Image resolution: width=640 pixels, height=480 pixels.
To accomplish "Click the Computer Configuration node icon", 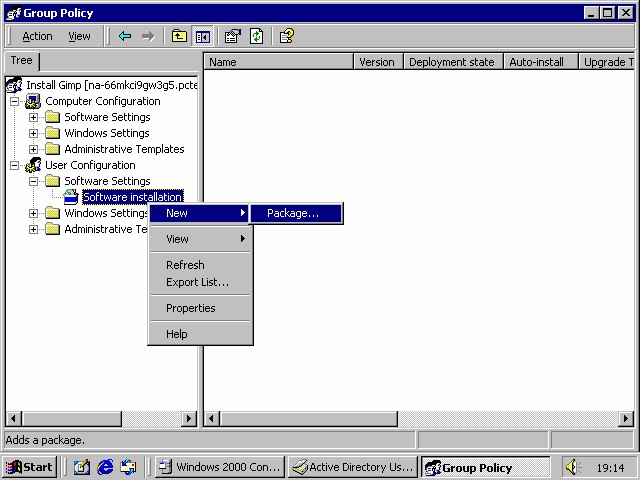I will [33, 101].
